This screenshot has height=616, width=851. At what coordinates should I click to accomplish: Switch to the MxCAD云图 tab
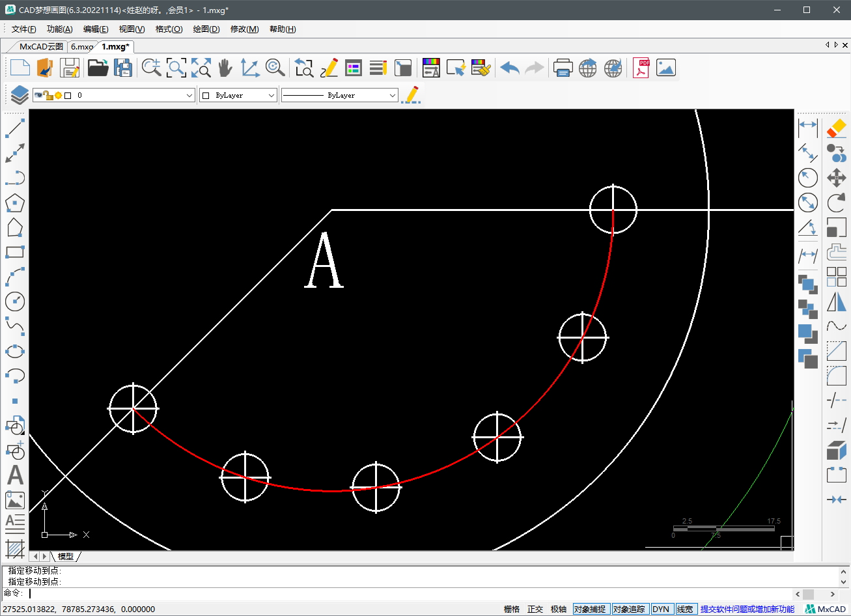41,47
